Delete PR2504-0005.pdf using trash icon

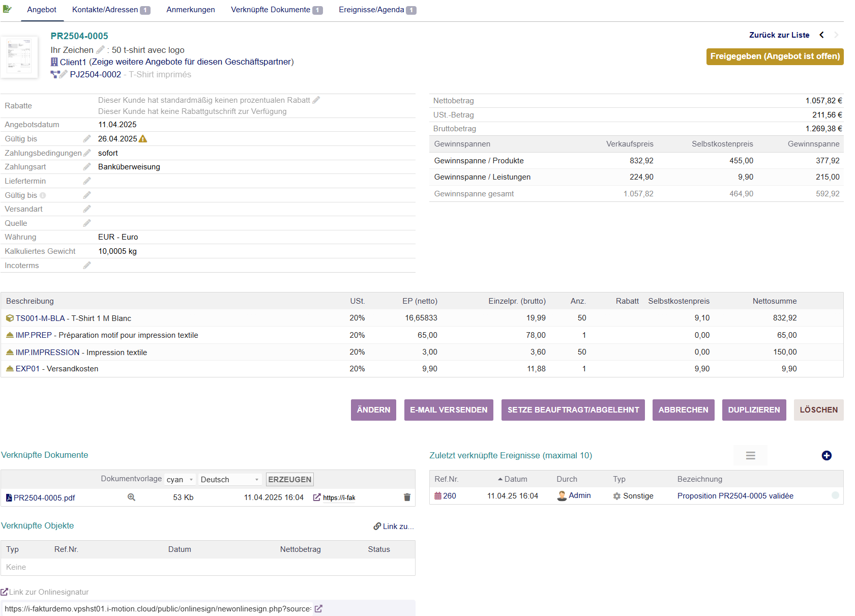click(407, 497)
